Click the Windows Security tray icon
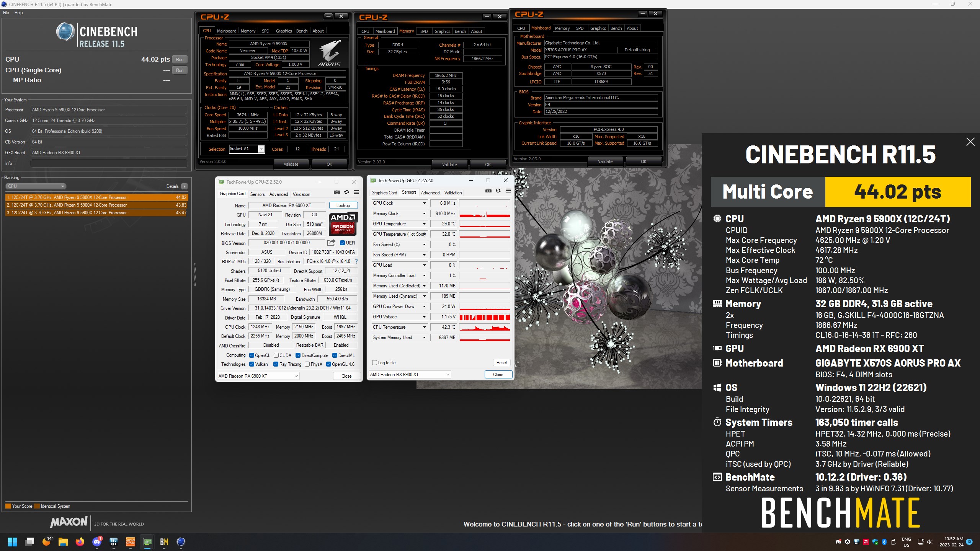The image size is (980, 551). (x=875, y=542)
